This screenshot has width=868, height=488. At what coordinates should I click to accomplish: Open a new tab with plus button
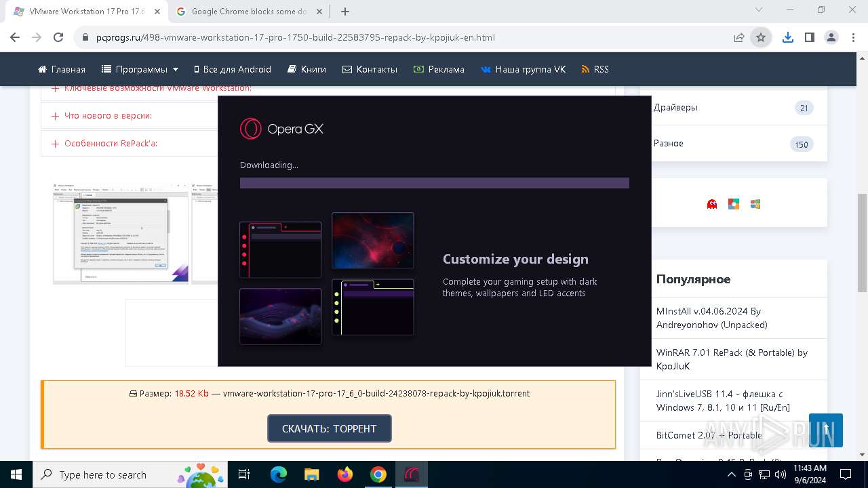345,11
